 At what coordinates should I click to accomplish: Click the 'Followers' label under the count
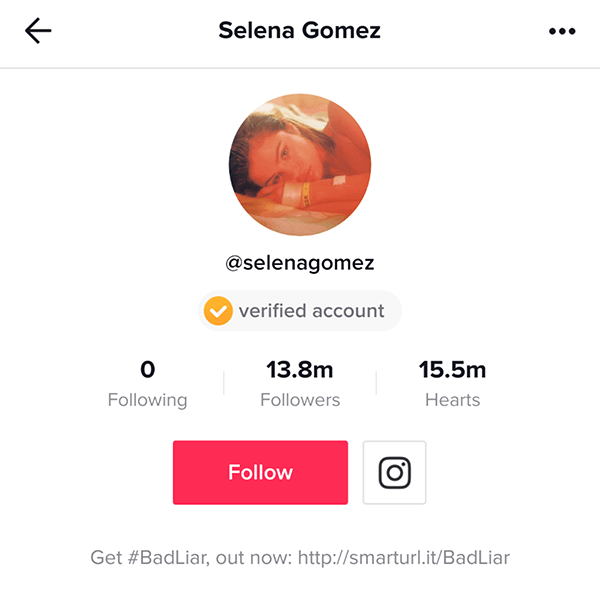(x=300, y=400)
